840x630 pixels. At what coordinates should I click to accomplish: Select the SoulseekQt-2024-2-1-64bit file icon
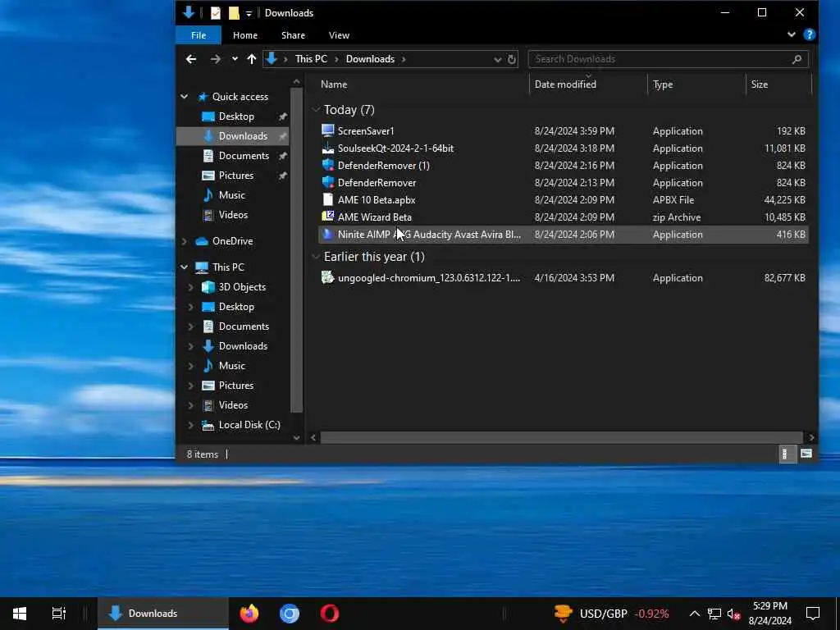328,148
